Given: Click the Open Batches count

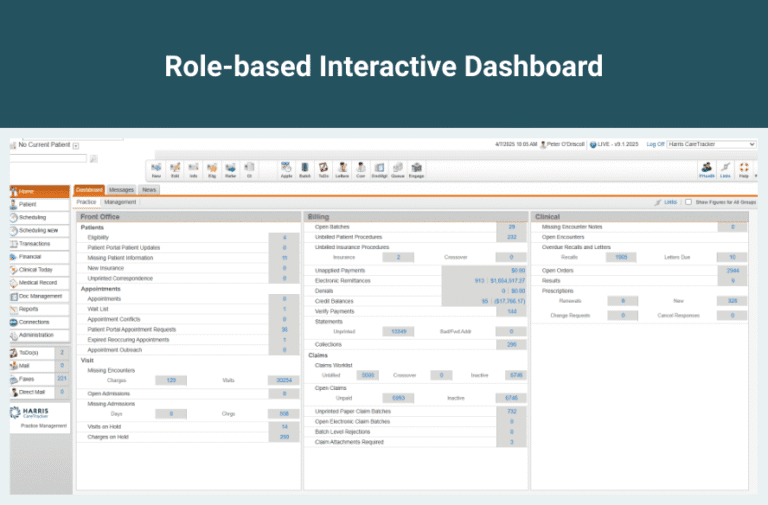Looking at the screenshot, I should pyautogui.click(x=511, y=227).
